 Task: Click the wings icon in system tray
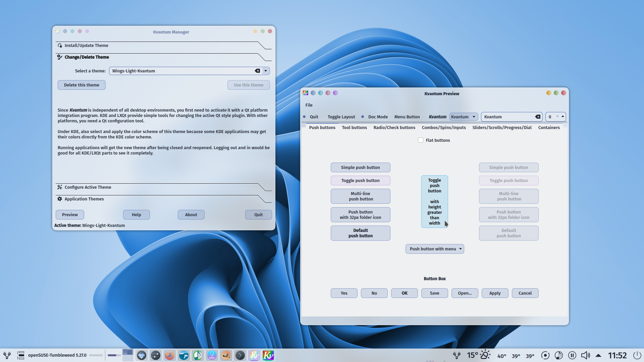click(x=457, y=355)
